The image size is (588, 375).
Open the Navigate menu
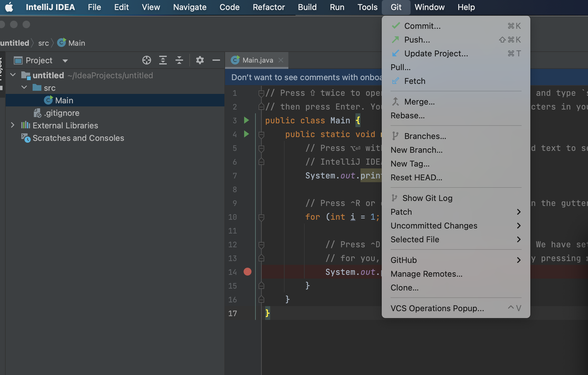pyautogui.click(x=190, y=7)
